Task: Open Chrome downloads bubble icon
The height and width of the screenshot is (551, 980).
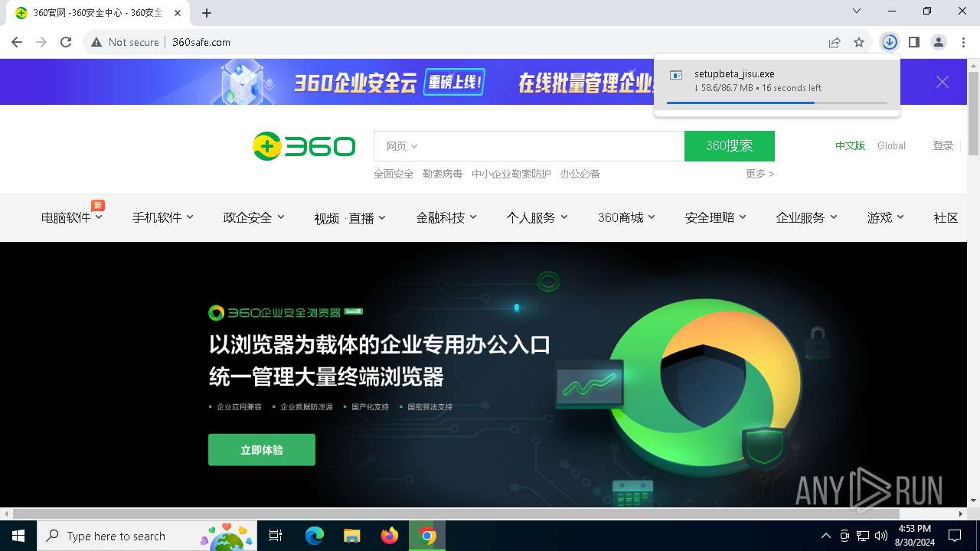Action: pyautogui.click(x=889, y=42)
